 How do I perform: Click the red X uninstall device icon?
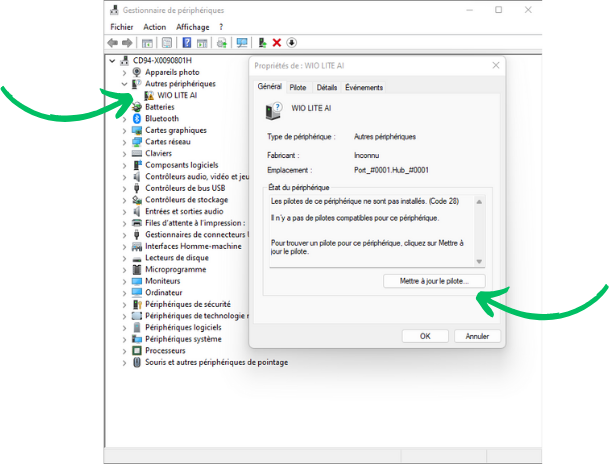277,43
